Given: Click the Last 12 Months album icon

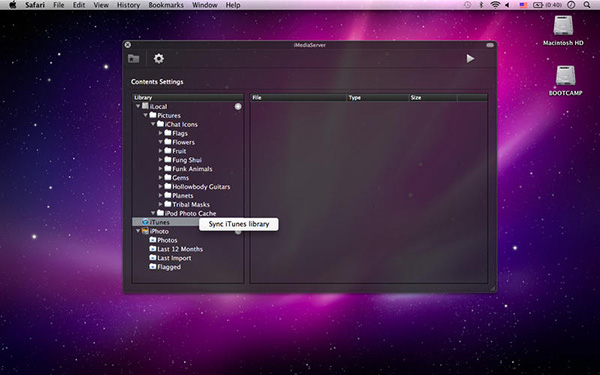Looking at the screenshot, I should click(153, 248).
